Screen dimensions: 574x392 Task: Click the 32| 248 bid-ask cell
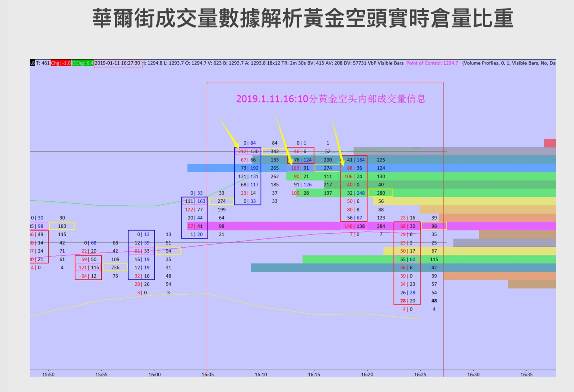[356, 193]
